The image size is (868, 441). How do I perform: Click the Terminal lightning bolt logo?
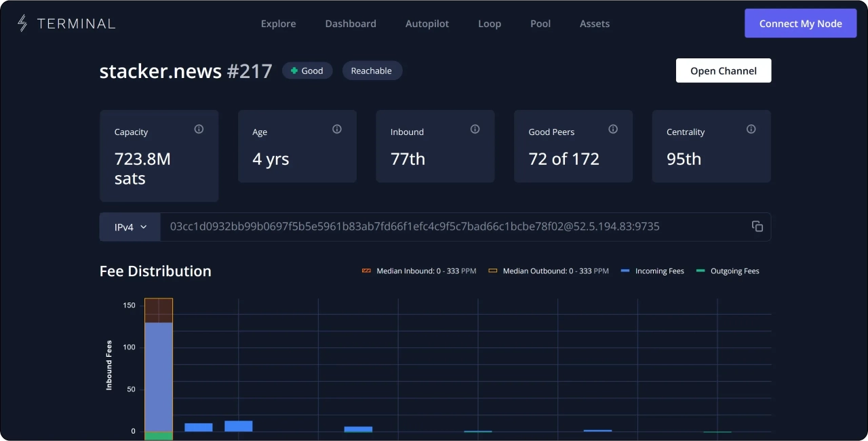point(22,24)
